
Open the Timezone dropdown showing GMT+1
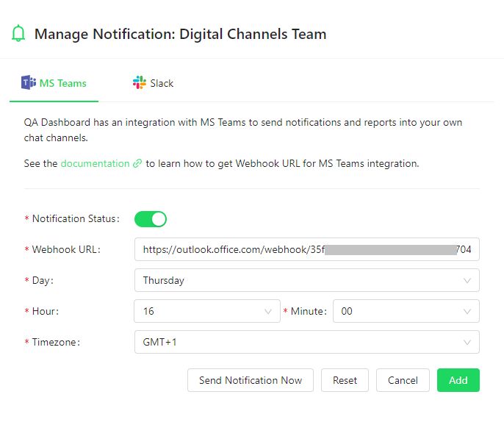point(307,342)
